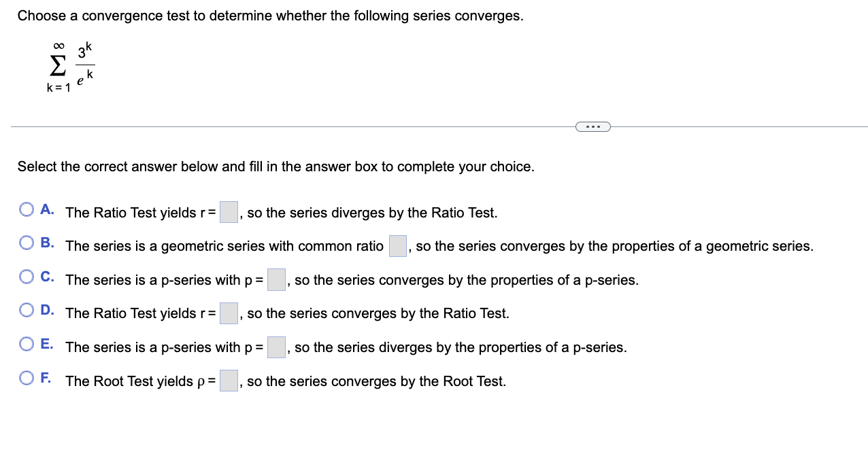The height and width of the screenshot is (454, 868).
Task: Click the label F next to its radio button
Action: pyautogui.click(x=45, y=377)
